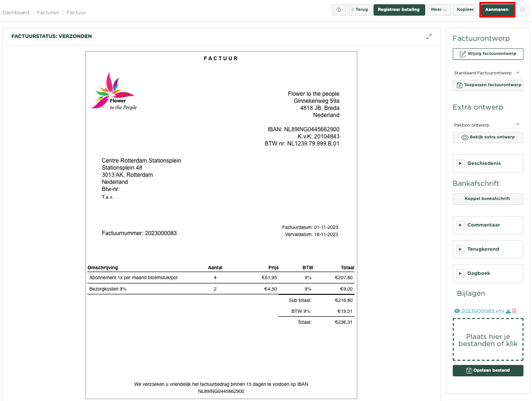Open the Meer dropdown menu
Viewport: 532px width, 401px height.
(439, 10)
